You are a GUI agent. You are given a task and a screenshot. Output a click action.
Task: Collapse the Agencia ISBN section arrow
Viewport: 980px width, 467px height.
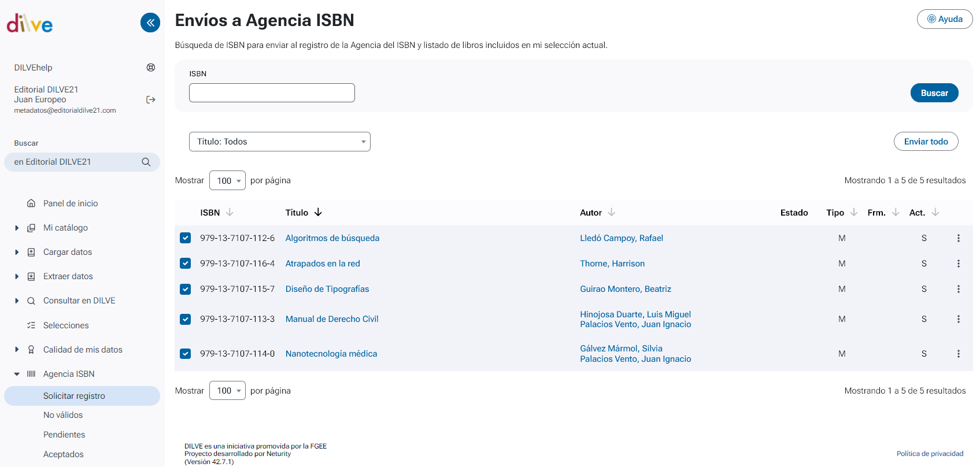17,374
